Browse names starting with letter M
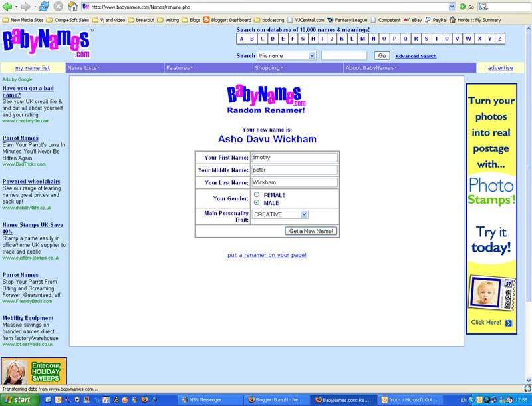The height and width of the screenshot is (406, 532). 362,39
